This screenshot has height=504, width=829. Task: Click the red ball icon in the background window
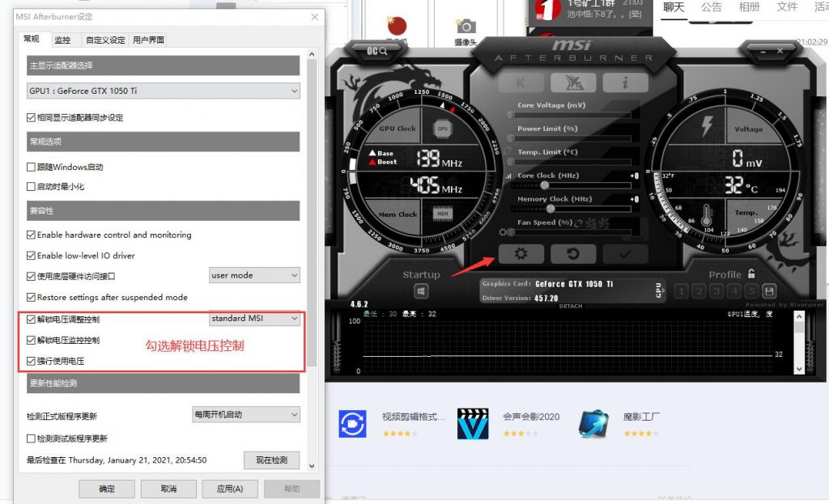(x=397, y=25)
